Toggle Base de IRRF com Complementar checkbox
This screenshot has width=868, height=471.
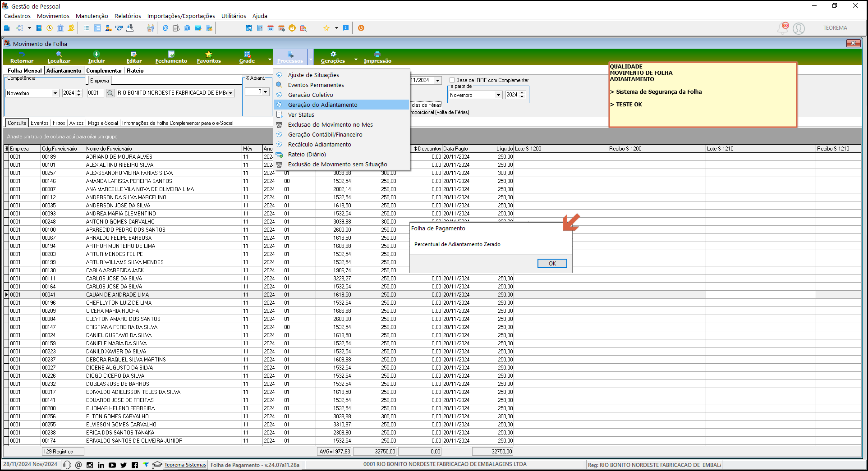tap(452, 80)
